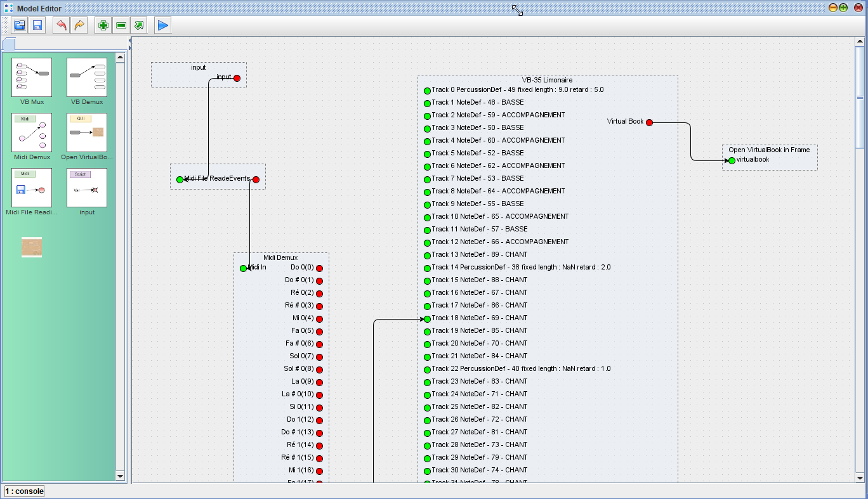Click the palette scrollbar down arrow
This screenshot has height=499, width=868.
point(121,476)
